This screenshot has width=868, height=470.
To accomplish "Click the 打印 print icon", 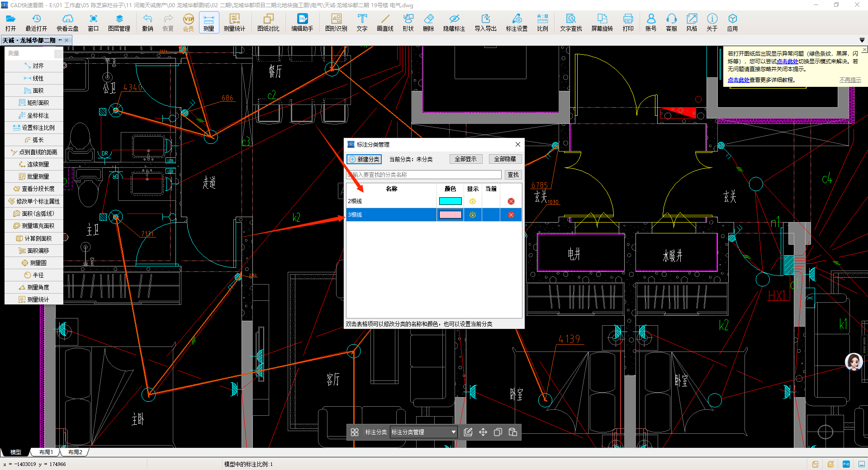I will point(628,22).
